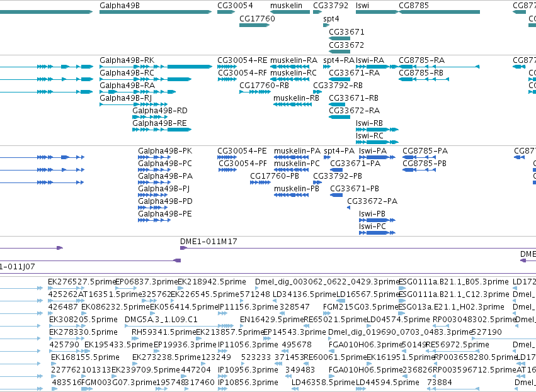The height and width of the screenshot is (392, 536).
Task: Click the CG33792-PB protein label
Action: click(338, 176)
